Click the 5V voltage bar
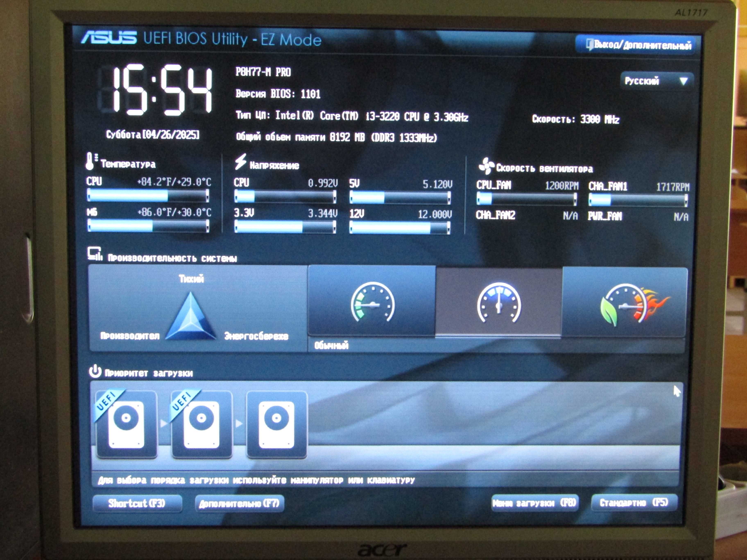 400,198
